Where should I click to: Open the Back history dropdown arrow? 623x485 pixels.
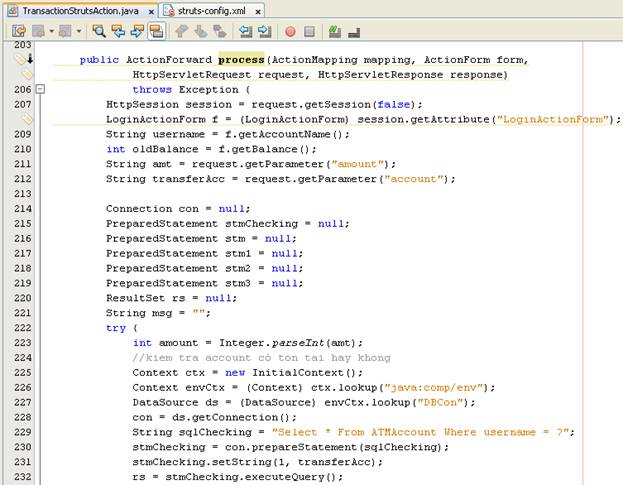point(52,31)
